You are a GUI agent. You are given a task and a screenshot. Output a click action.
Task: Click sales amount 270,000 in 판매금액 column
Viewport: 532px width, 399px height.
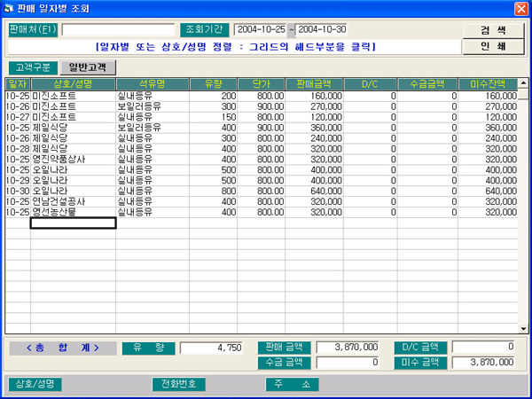[314, 106]
